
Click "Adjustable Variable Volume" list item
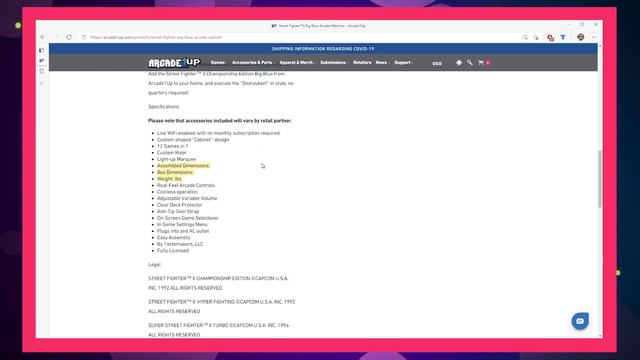pyautogui.click(x=187, y=198)
